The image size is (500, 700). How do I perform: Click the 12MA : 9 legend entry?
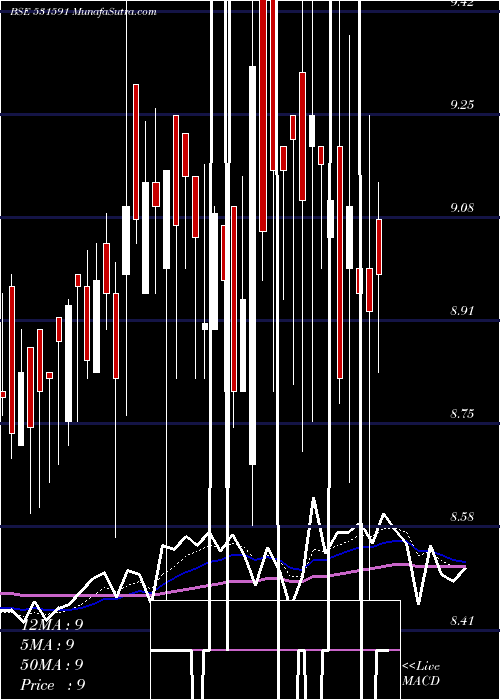tap(52, 625)
